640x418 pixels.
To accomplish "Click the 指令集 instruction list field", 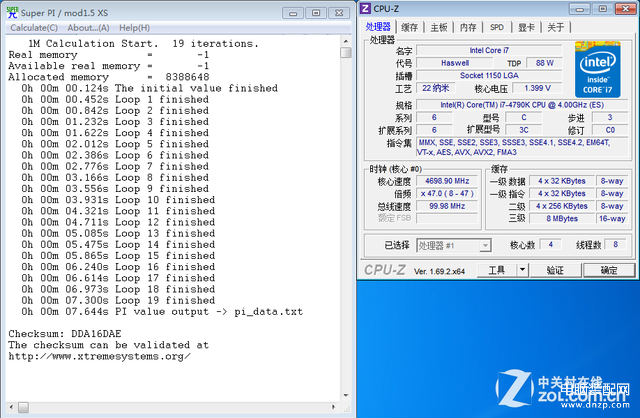I will 522,147.
